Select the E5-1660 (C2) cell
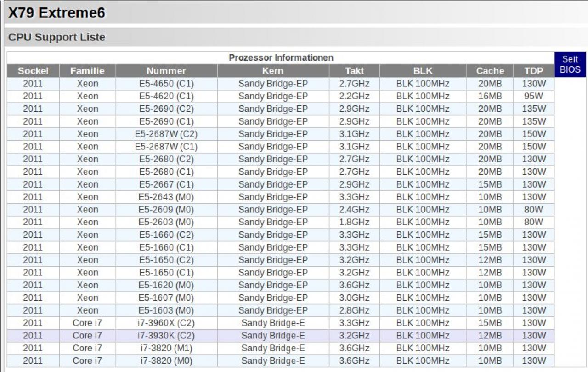This screenshot has height=372, width=588. click(166, 235)
